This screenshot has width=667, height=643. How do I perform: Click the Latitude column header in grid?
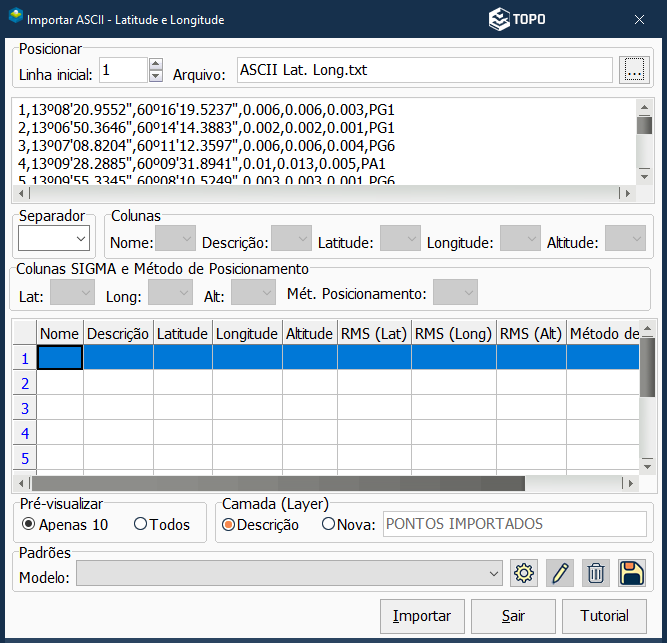pos(182,334)
